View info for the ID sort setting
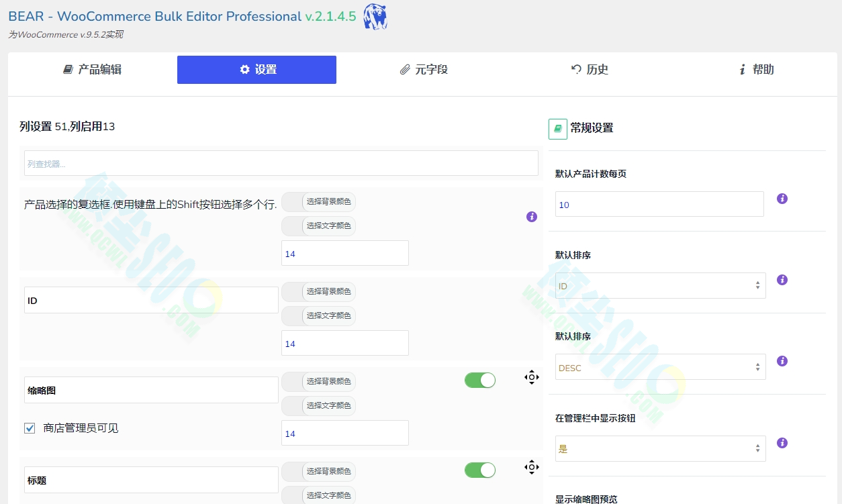The height and width of the screenshot is (504, 842). coord(782,280)
